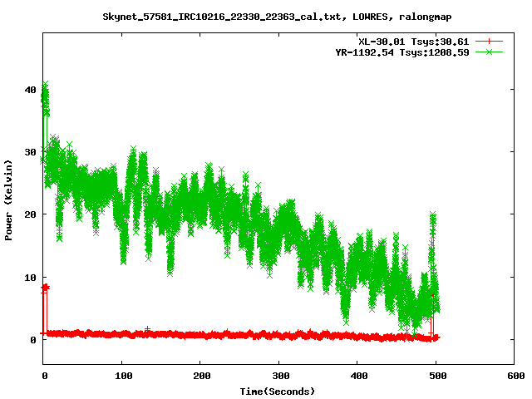Select the XL-30.01 Tsys:30.61 legend label
Viewport: 532px width, 399px height.
[x=414, y=42]
